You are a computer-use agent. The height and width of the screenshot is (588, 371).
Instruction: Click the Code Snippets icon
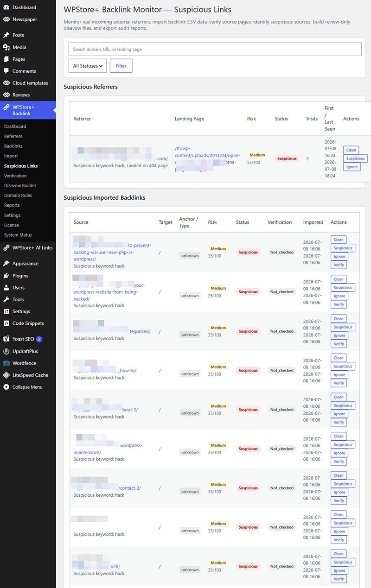pyautogui.click(x=6, y=323)
